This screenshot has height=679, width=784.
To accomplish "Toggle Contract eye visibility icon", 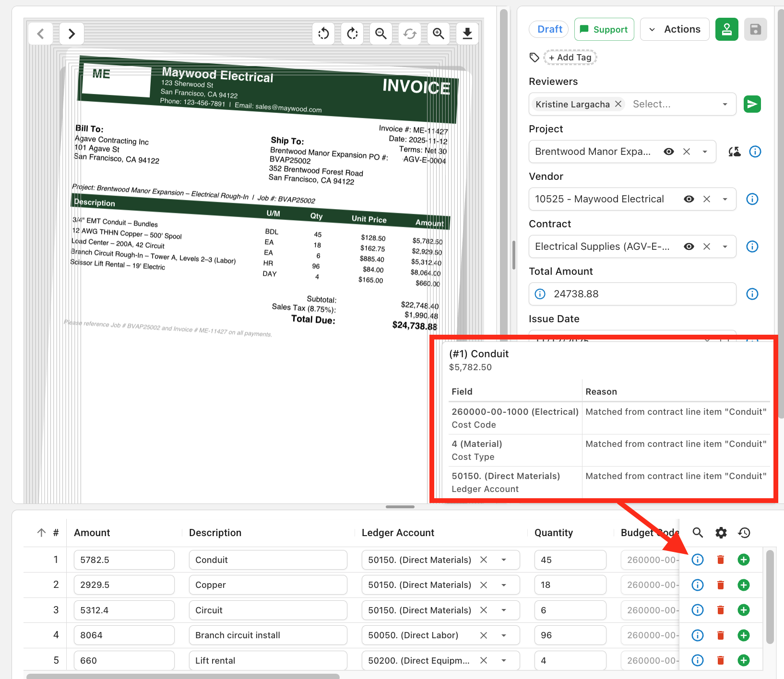I will (x=689, y=246).
